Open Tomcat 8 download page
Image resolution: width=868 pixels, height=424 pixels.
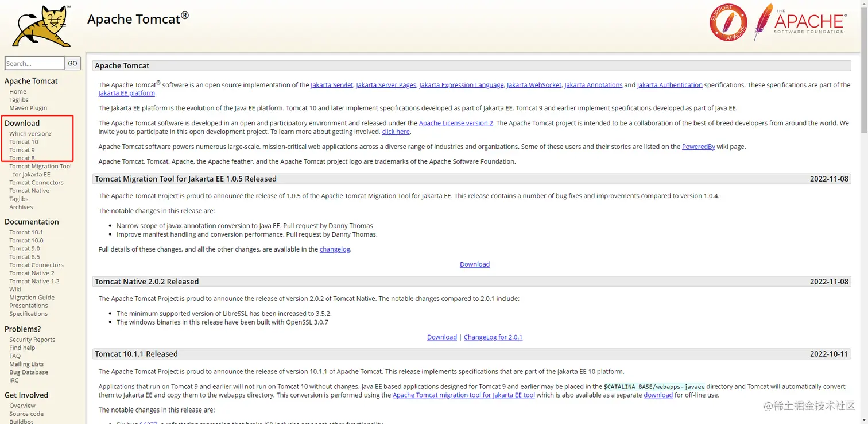click(x=22, y=157)
